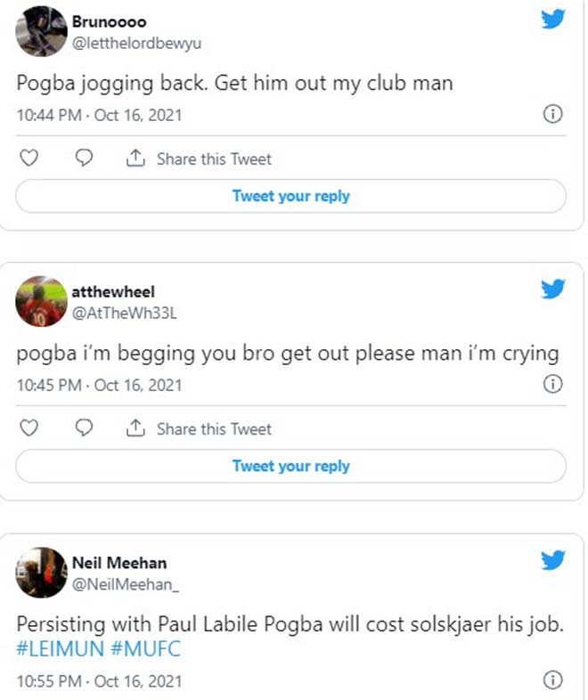
Task: Click Twitter bird logo on atthewheel's tweet
Action: click(553, 289)
